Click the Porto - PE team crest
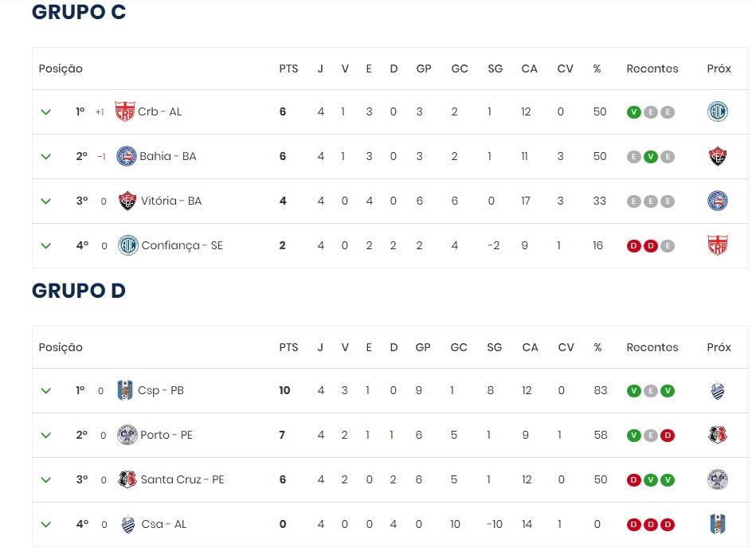Viewport: 756px width, 559px height. click(x=127, y=435)
